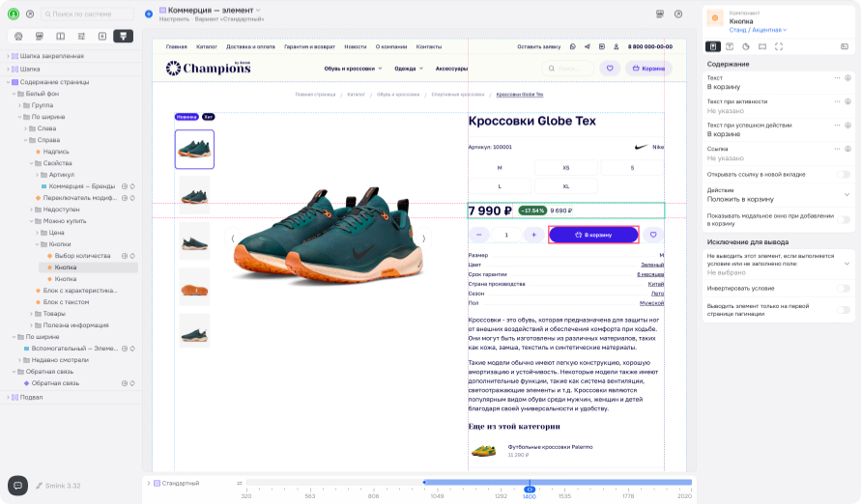Click the heart icon beside В корзину button
The height and width of the screenshot is (504, 861).
(653, 235)
